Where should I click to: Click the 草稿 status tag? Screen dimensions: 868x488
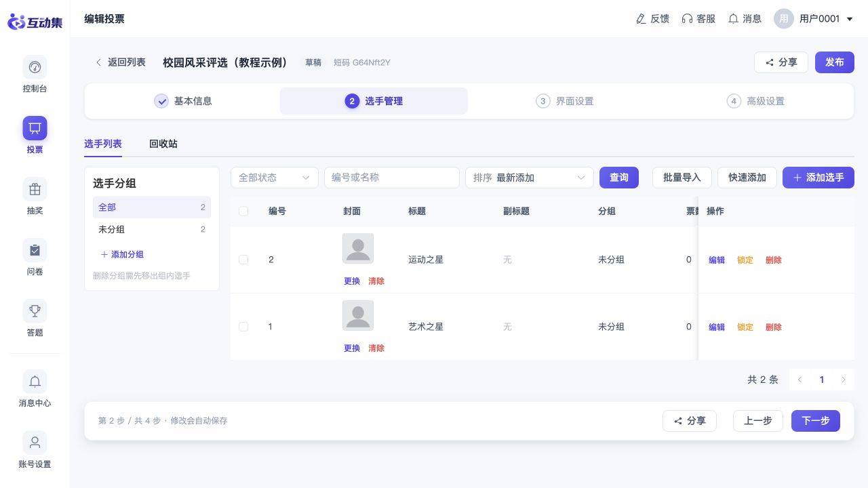pyautogui.click(x=313, y=62)
